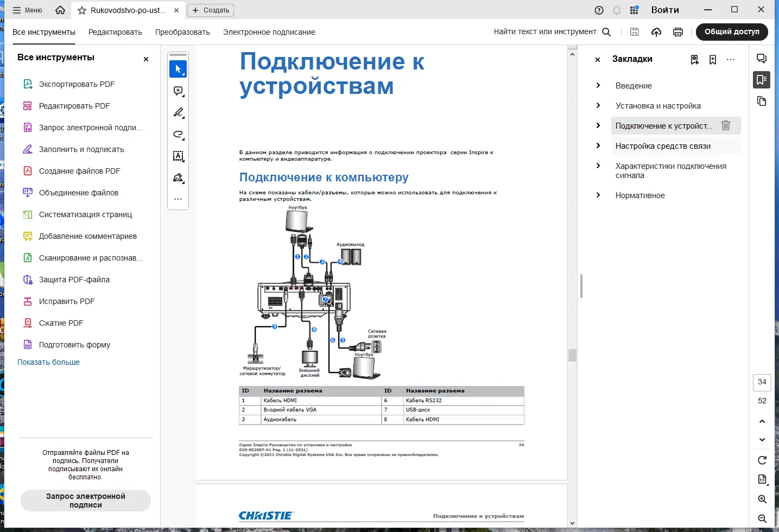This screenshot has width=779, height=532.
Task: Click the Scan and OCR tool icon
Action: click(x=28, y=258)
